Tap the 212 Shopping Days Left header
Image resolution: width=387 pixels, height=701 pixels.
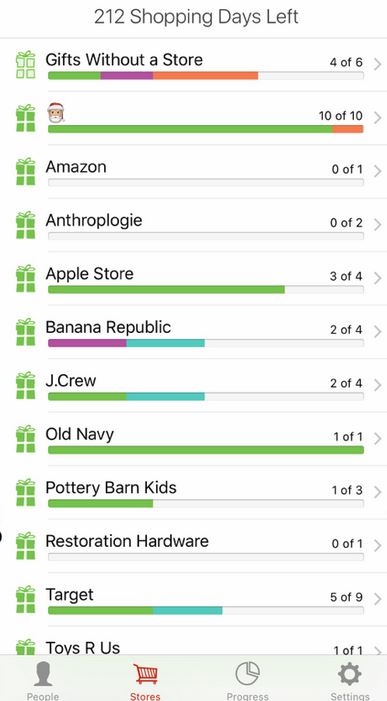pyautogui.click(x=196, y=17)
